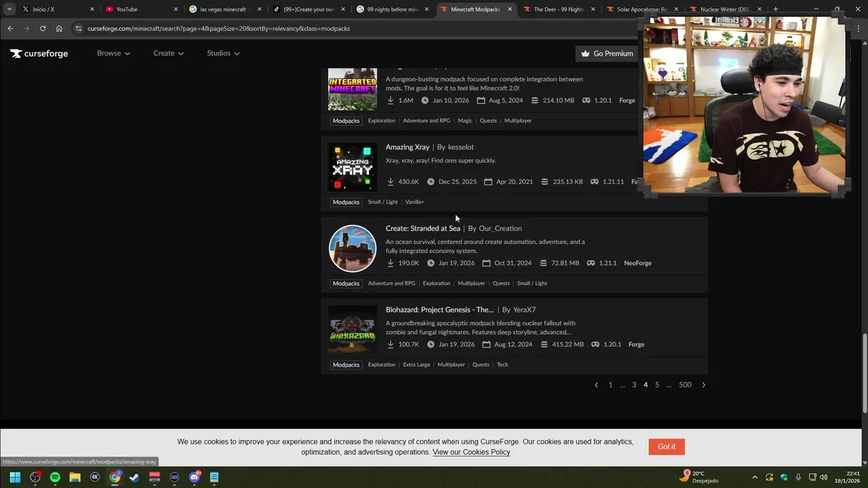Image resolution: width=868 pixels, height=488 pixels.
Task: Click the browser back arrow
Action: pyautogui.click(x=10, y=28)
